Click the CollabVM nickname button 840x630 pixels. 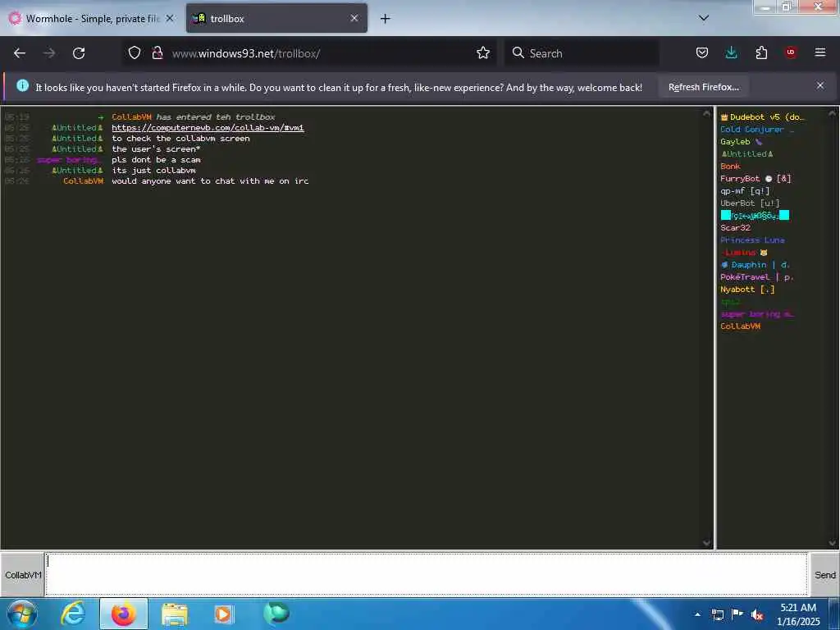(x=22, y=574)
